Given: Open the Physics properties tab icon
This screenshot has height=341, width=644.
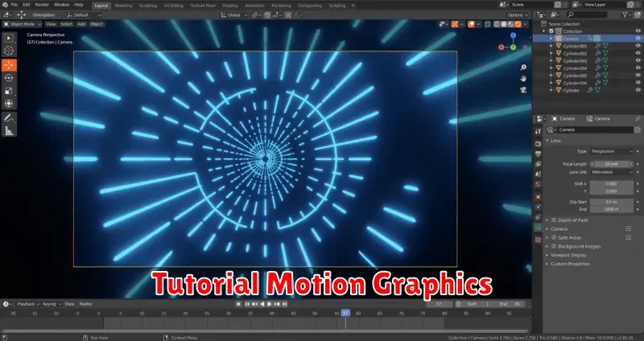Looking at the screenshot, I should (538, 207).
